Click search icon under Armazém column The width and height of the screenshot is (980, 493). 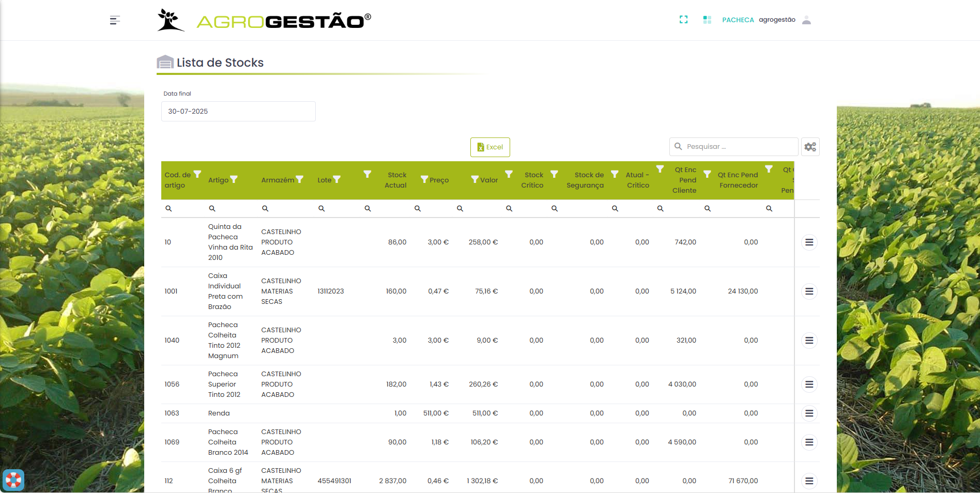265,209
